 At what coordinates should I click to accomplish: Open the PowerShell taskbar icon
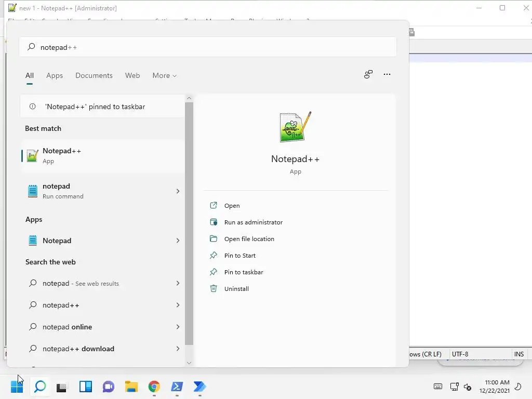coord(177,387)
